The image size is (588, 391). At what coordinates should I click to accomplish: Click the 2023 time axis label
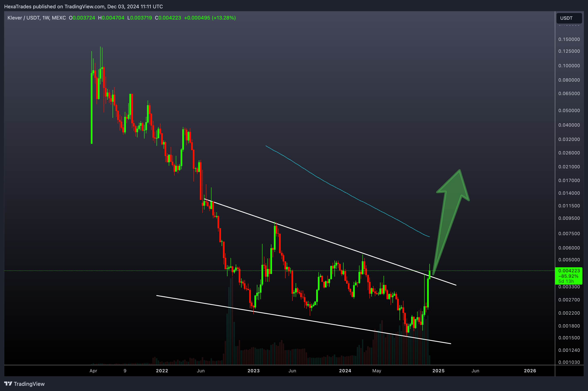254,371
